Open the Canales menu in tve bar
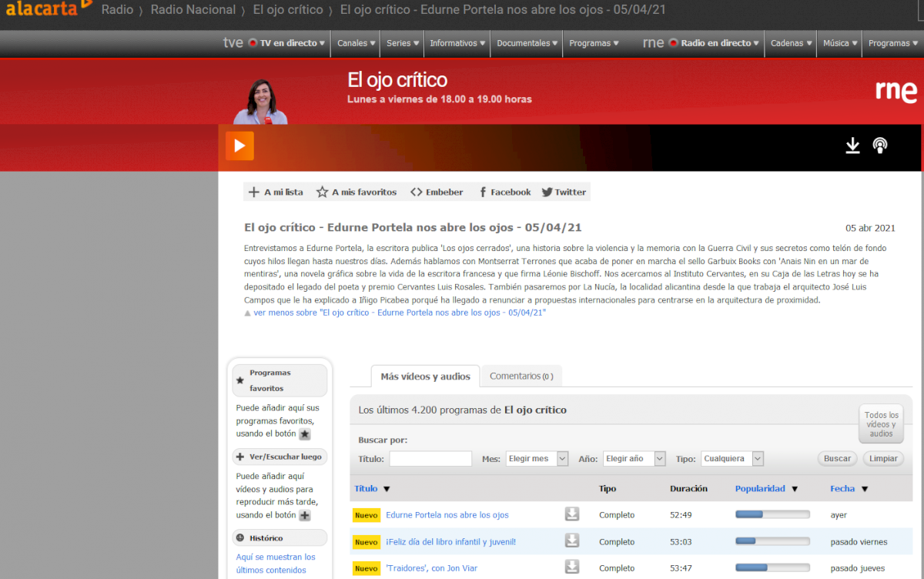This screenshot has height=579, width=924. pyautogui.click(x=356, y=43)
